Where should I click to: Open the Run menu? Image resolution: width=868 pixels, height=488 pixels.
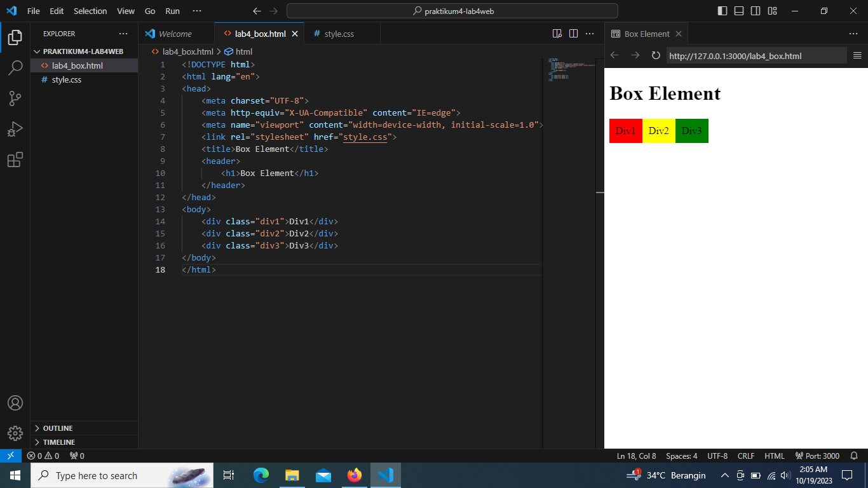pos(172,11)
